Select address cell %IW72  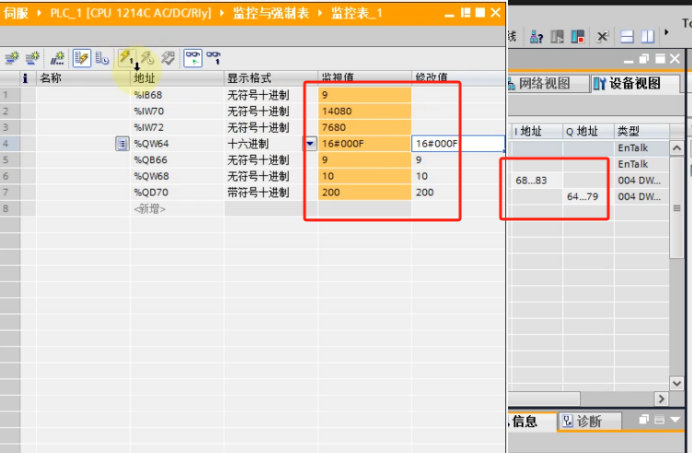177,128
